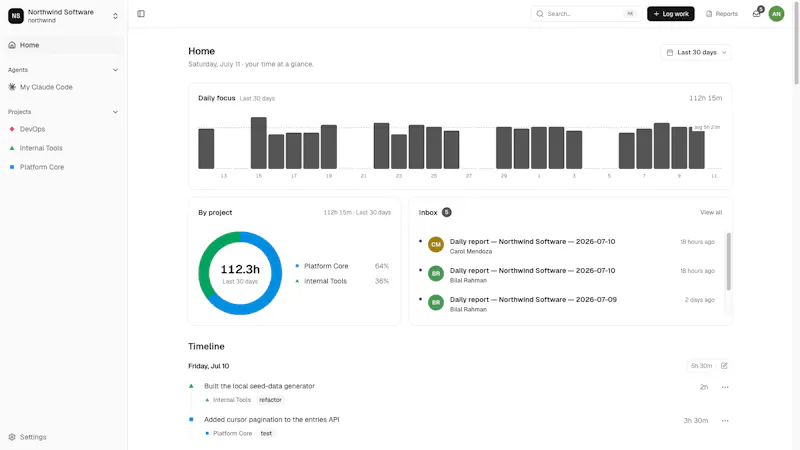Click the edit icon beside Friday 5h 30m
The height and width of the screenshot is (450, 800).
coord(724,366)
